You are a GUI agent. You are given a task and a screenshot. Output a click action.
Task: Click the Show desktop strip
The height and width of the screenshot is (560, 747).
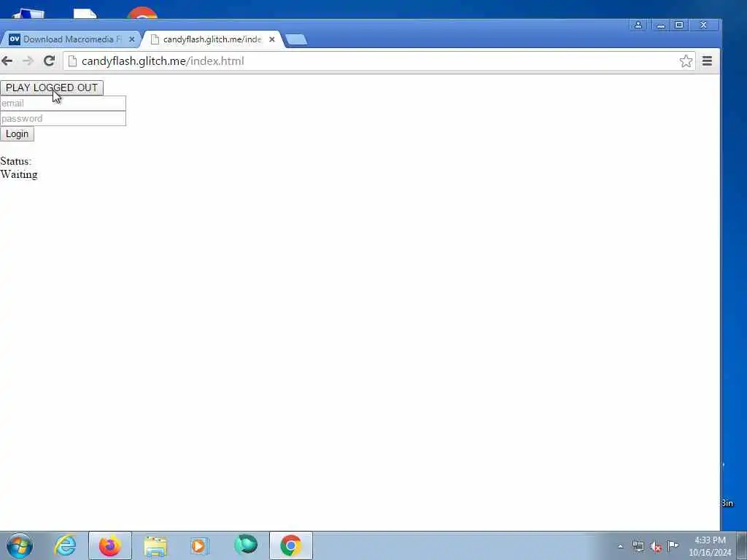click(742, 545)
